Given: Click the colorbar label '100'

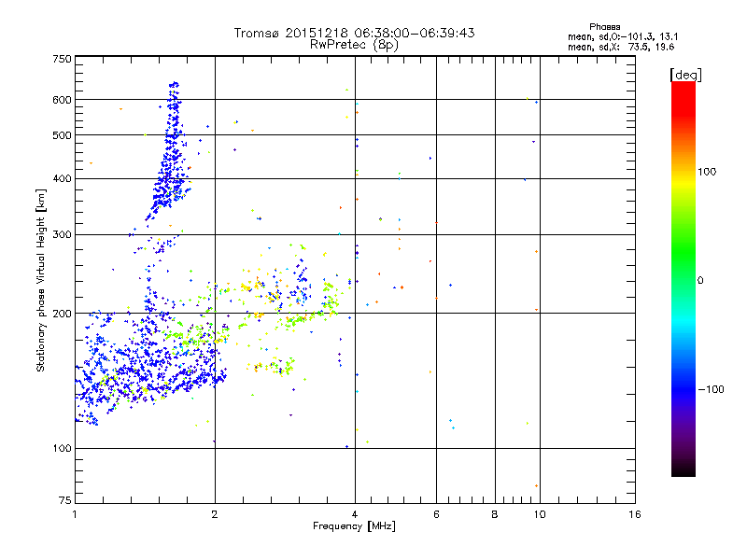Looking at the screenshot, I should click(x=707, y=172).
